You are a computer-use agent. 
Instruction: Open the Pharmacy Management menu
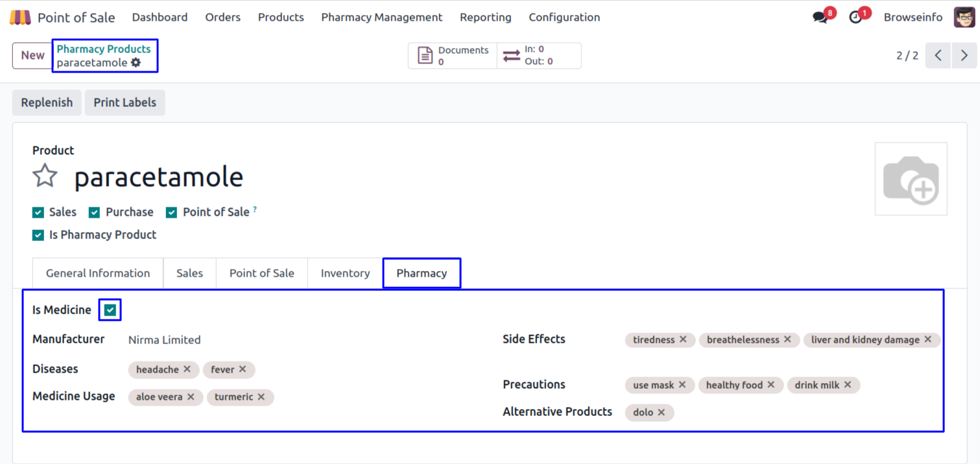[381, 17]
